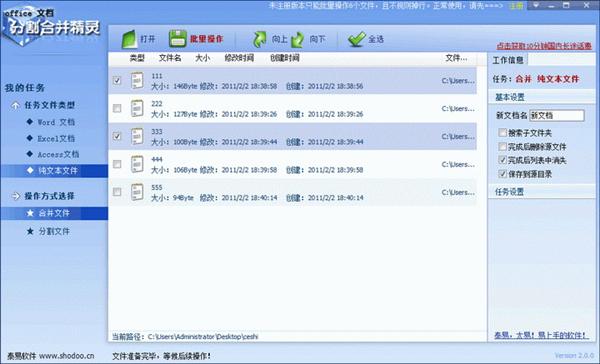Click the diamond bullet beside Word 文档
Screen dimensions: 600x364
point(29,122)
